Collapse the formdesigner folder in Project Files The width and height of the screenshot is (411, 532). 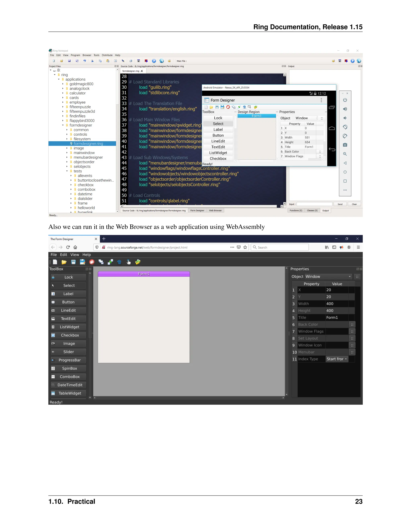(x=63, y=125)
